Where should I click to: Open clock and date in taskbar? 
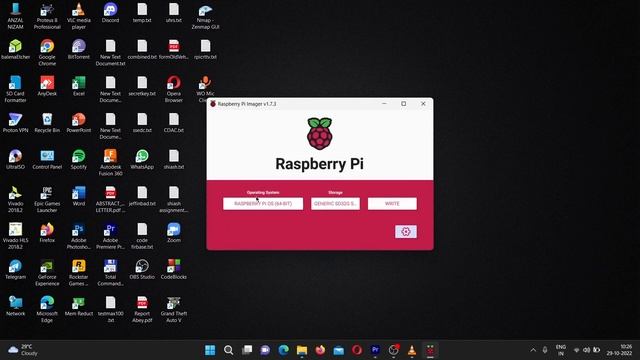(619, 350)
